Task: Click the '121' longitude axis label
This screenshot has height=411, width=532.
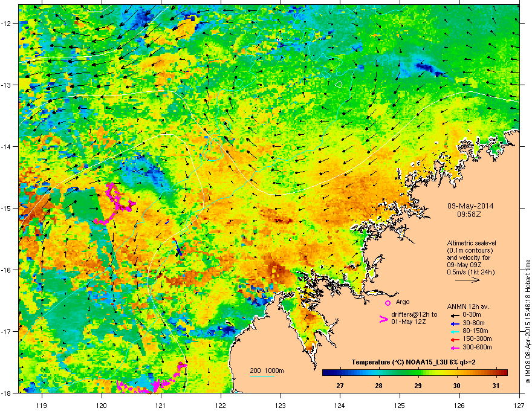Action: 161,405
